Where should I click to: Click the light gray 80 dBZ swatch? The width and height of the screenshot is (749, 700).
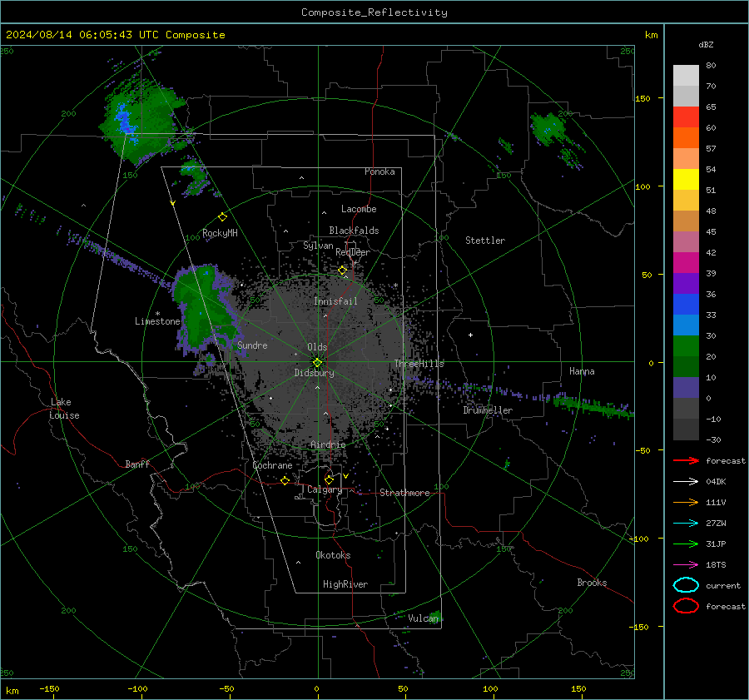[686, 75]
